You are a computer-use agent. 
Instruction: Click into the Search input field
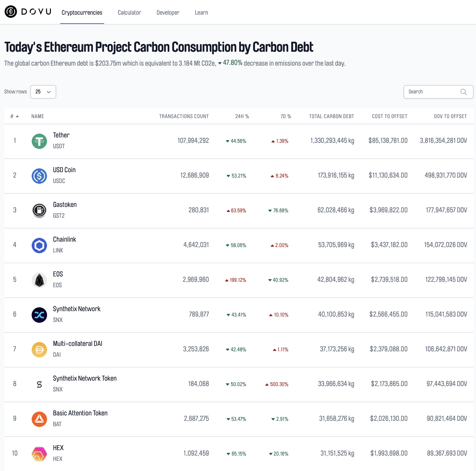coord(433,92)
